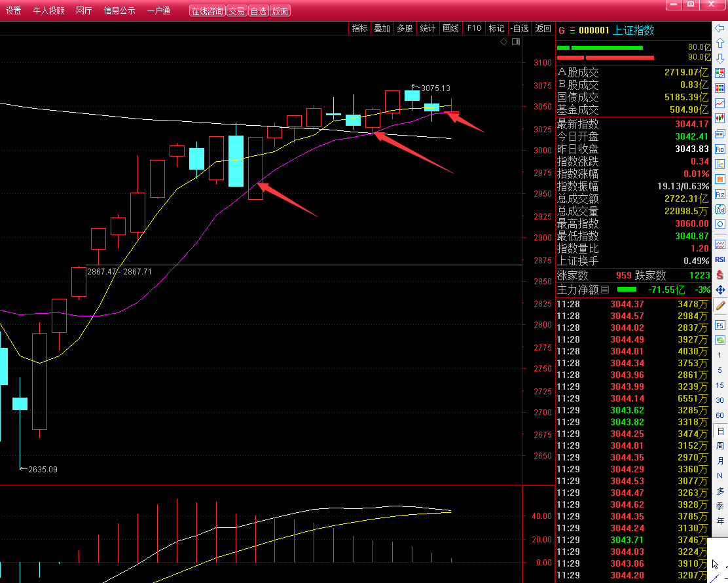Open the colored quote grid icon

coord(719,88)
